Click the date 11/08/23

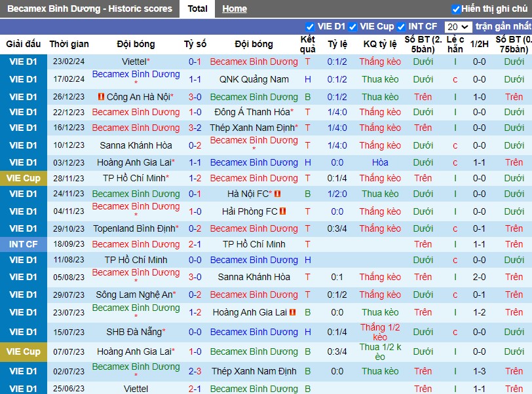click(69, 260)
